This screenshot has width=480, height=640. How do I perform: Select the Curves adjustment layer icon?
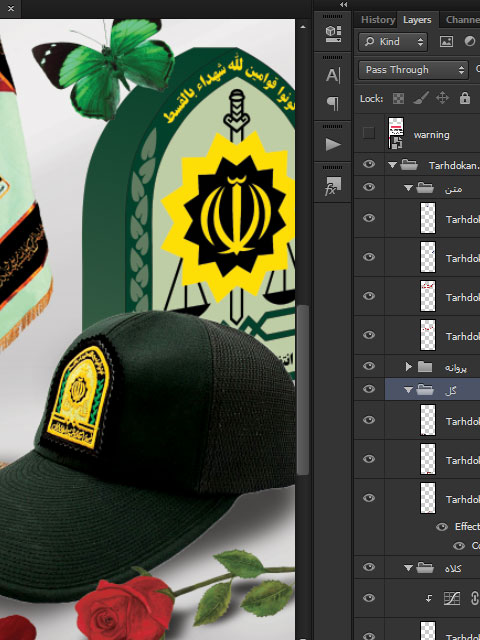point(452,599)
